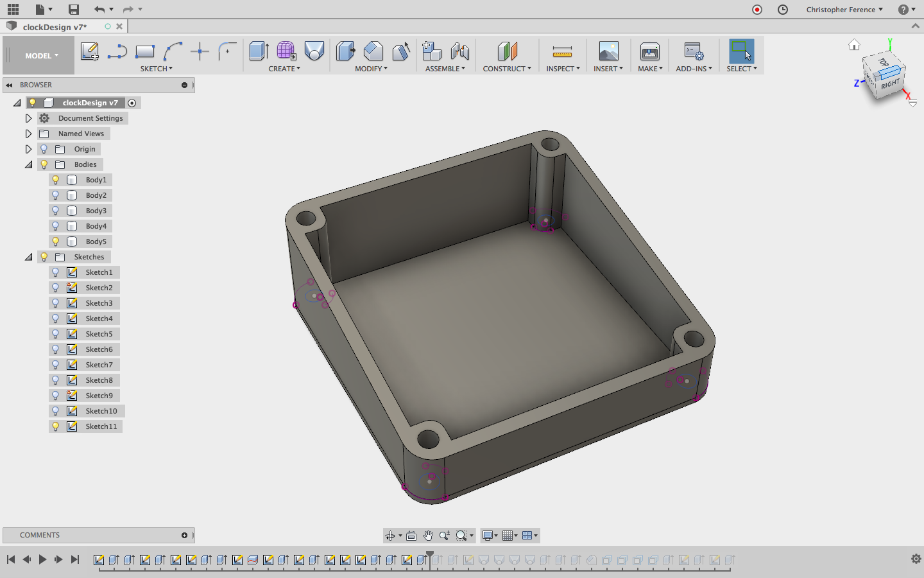Click the RIGHT face of the view cube
The image size is (924, 578).
[x=890, y=84]
